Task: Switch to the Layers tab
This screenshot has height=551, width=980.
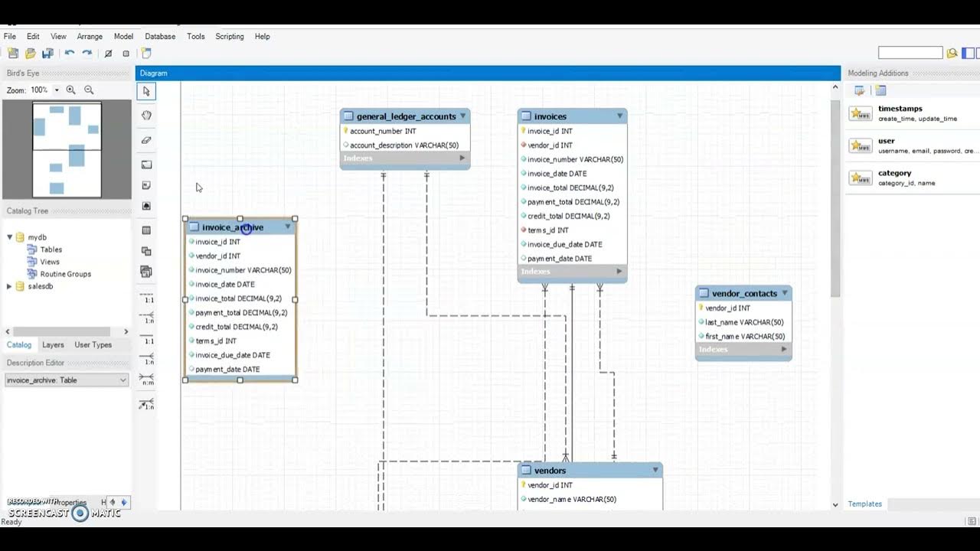Action: click(x=53, y=345)
